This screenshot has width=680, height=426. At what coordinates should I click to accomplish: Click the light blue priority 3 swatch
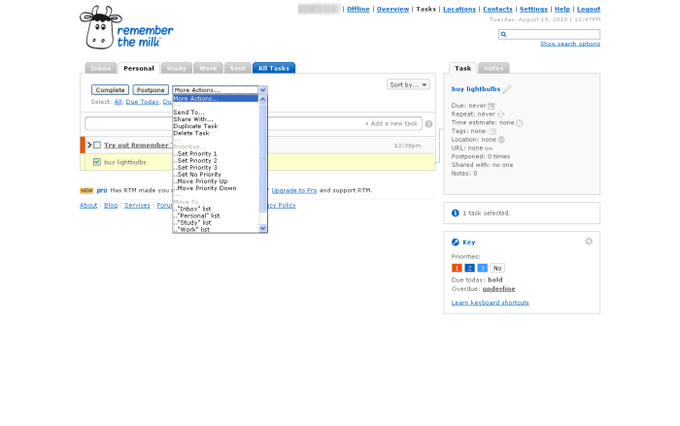(482, 268)
